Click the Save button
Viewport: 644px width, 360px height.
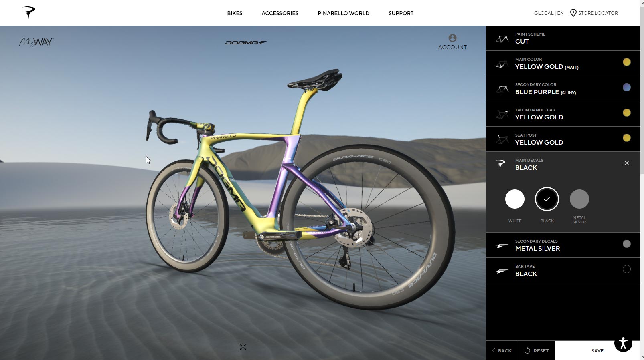point(597,350)
